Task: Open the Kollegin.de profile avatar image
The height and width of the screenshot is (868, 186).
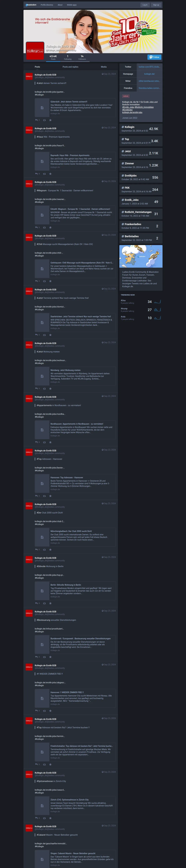Action: (35, 50)
